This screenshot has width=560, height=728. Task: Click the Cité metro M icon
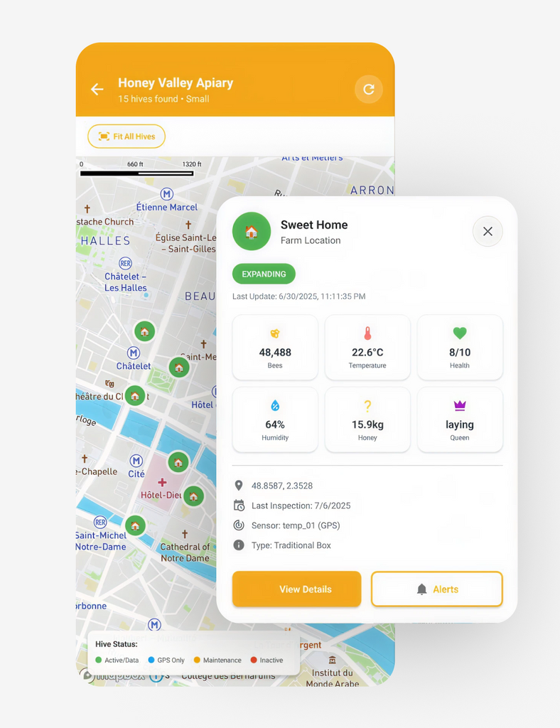point(136,461)
